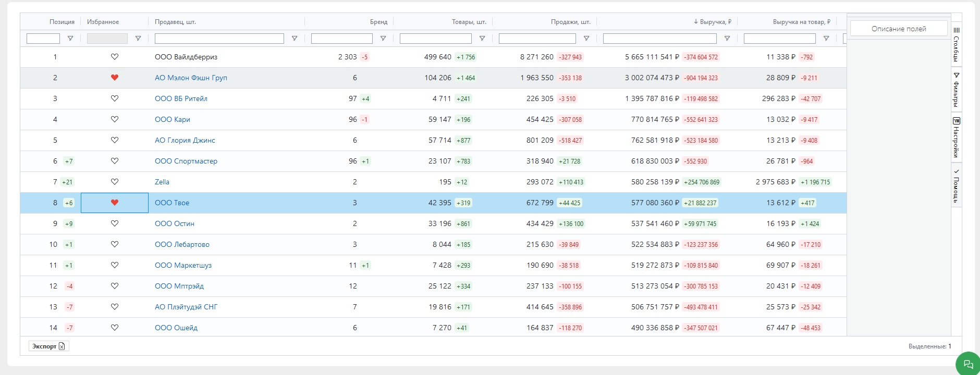Focus the Бренд filter input field

[342, 39]
